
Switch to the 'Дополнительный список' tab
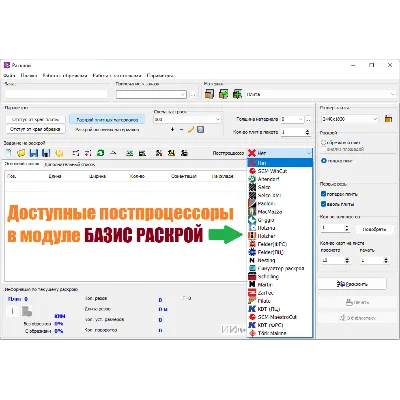[x=70, y=164]
